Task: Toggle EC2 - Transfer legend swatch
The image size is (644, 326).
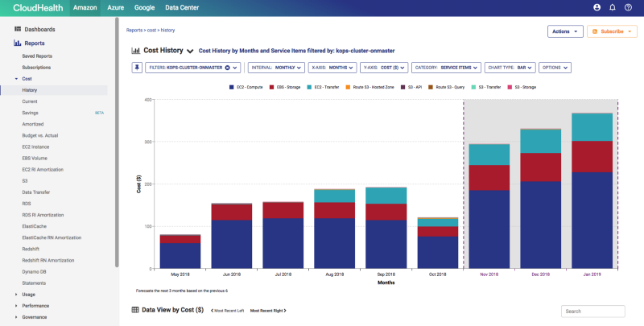Action: click(x=309, y=88)
